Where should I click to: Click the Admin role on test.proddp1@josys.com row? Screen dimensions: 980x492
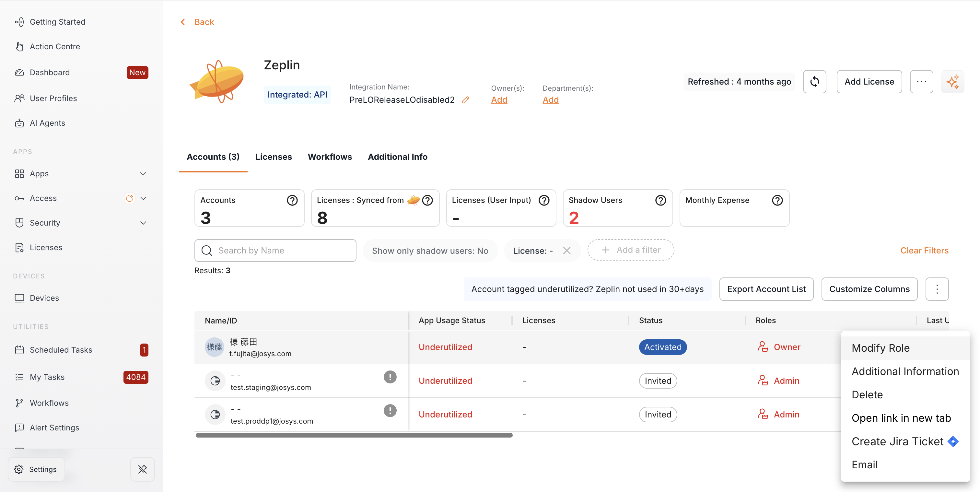coord(778,415)
